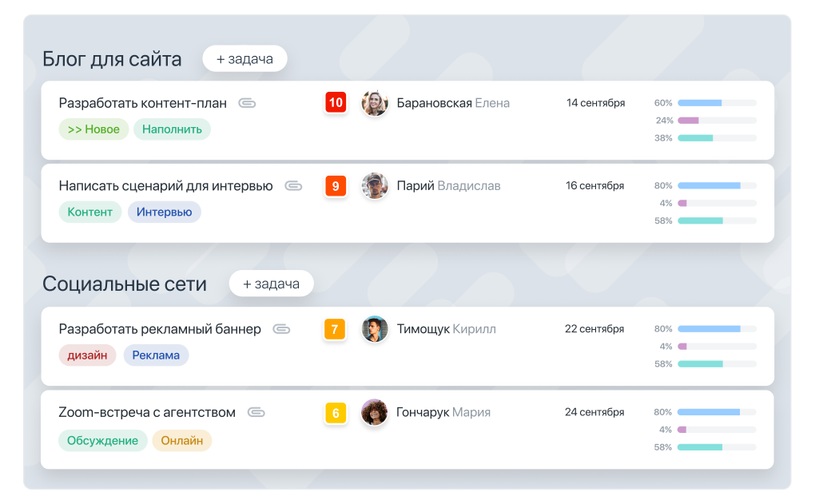Add a task under Социальные сети

pyautogui.click(x=271, y=284)
